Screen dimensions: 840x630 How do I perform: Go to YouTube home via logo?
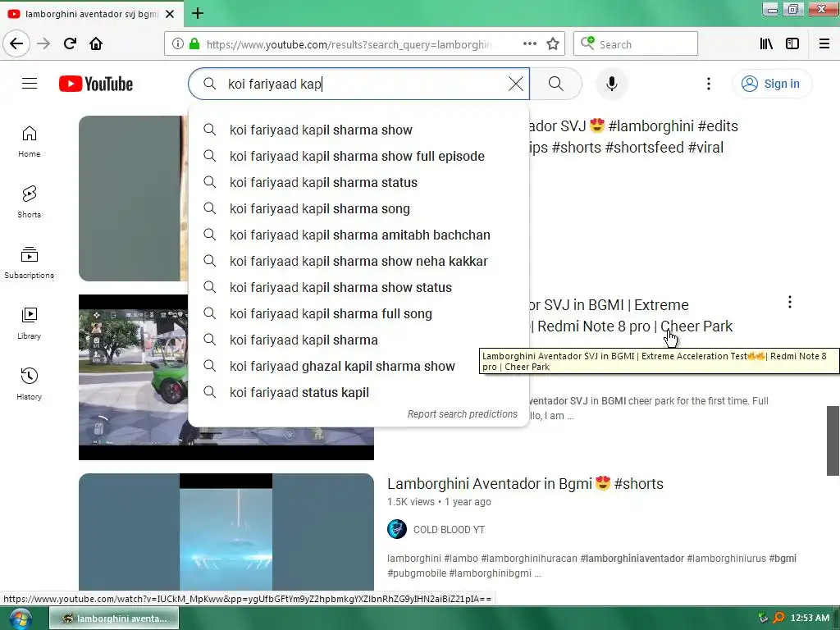click(x=96, y=84)
